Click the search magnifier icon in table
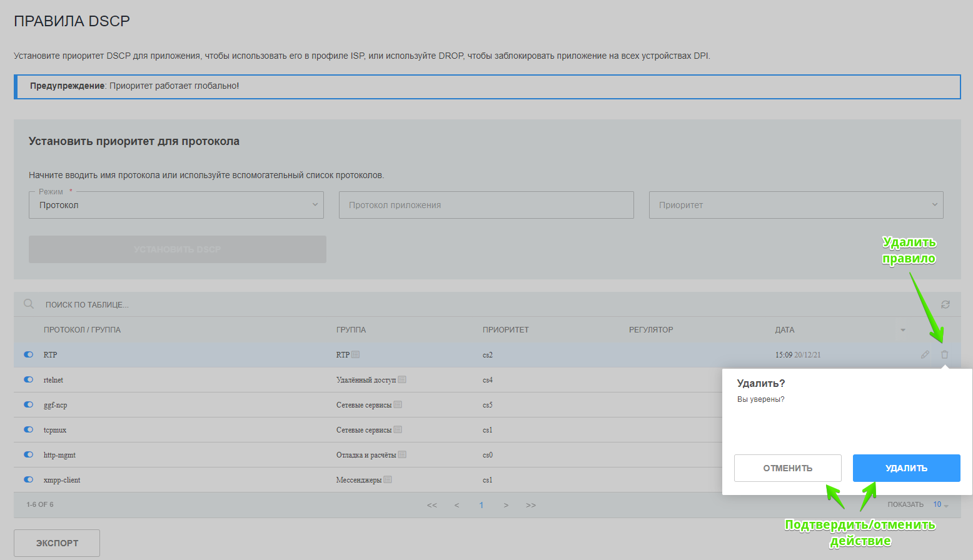 point(29,304)
